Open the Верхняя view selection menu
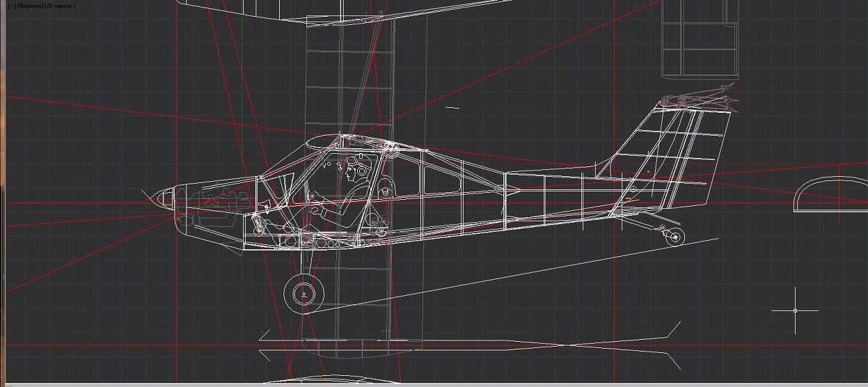868x387 pixels. click(x=29, y=6)
